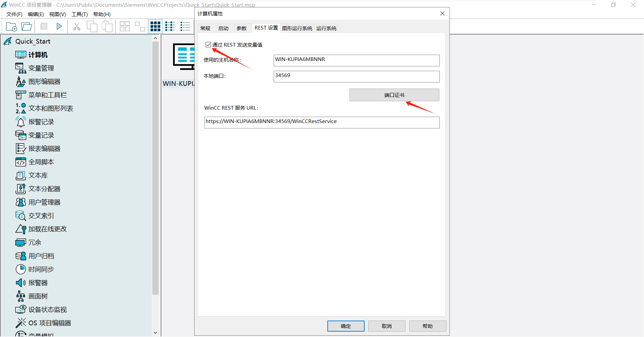Click the New project toolbar icon
The width and height of the screenshot is (644, 337).
[11, 26]
